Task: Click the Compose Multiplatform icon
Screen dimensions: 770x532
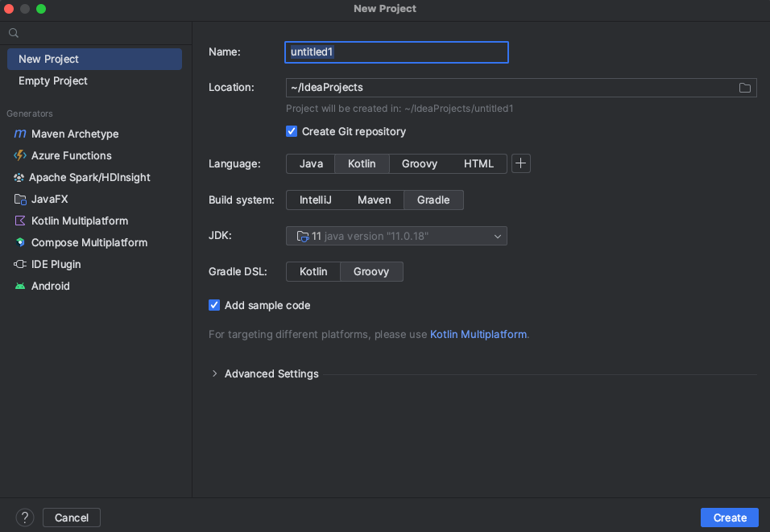Action: pyautogui.click(x=20, y=242)
